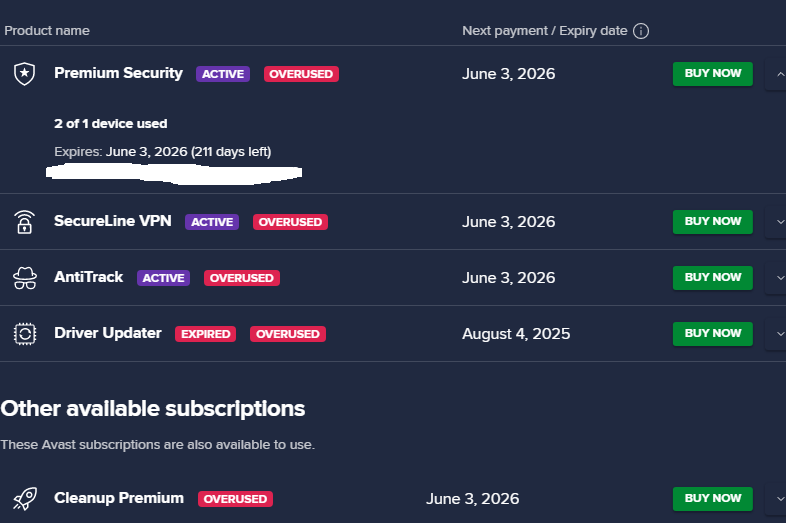Click the Premium Security shield icon

click(x=24, y=73)
